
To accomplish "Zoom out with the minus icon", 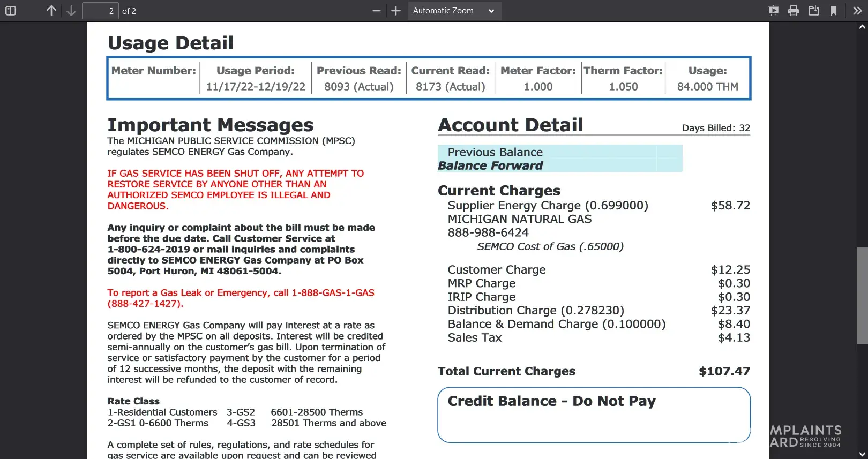I will (377, 11).
